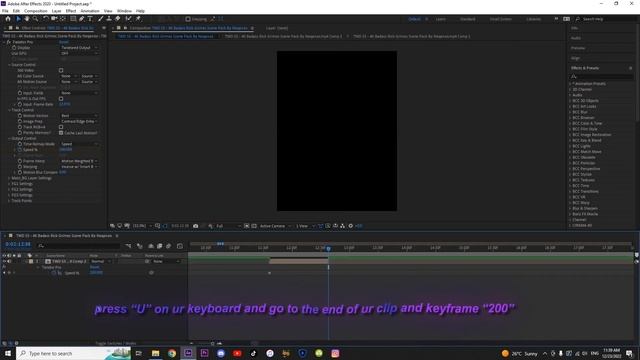Open File Explorer from taskbar
The image size is (640, 360).
[x=156, y=353]
